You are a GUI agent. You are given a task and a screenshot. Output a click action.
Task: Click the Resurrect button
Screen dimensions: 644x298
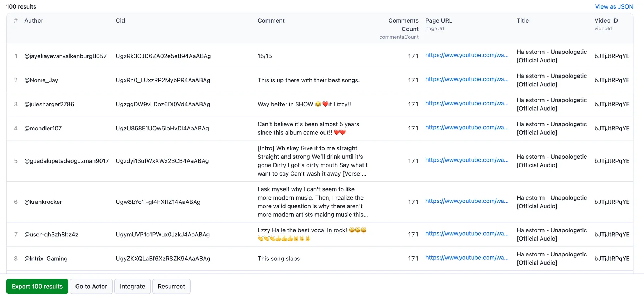pyautogui.click(x=171, y=287)
